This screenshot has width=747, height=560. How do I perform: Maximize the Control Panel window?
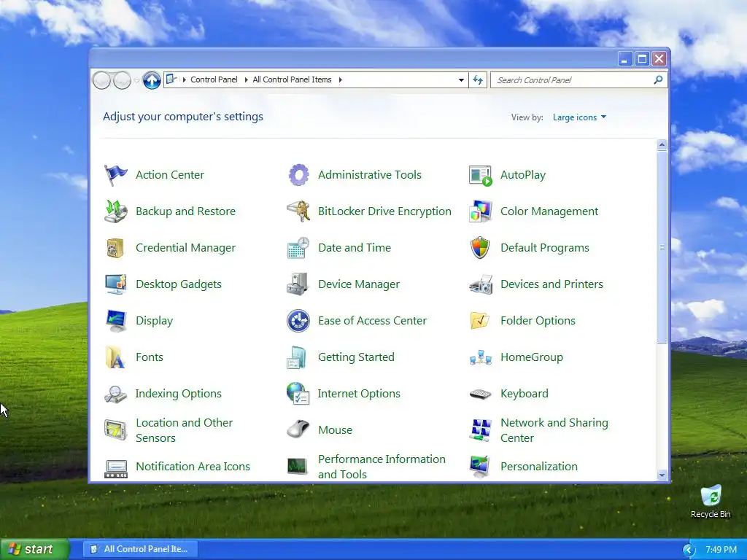pyautogui.click(x=642, y=59)
